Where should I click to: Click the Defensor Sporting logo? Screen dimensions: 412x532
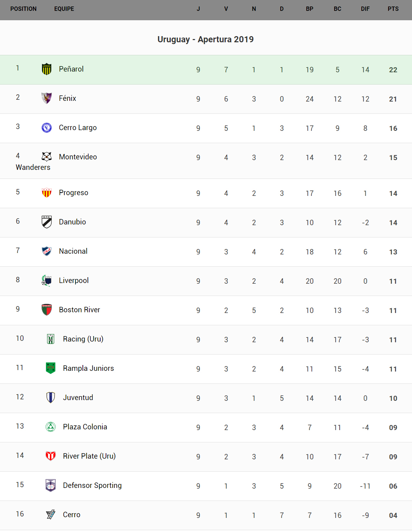[x=51, y=485]
